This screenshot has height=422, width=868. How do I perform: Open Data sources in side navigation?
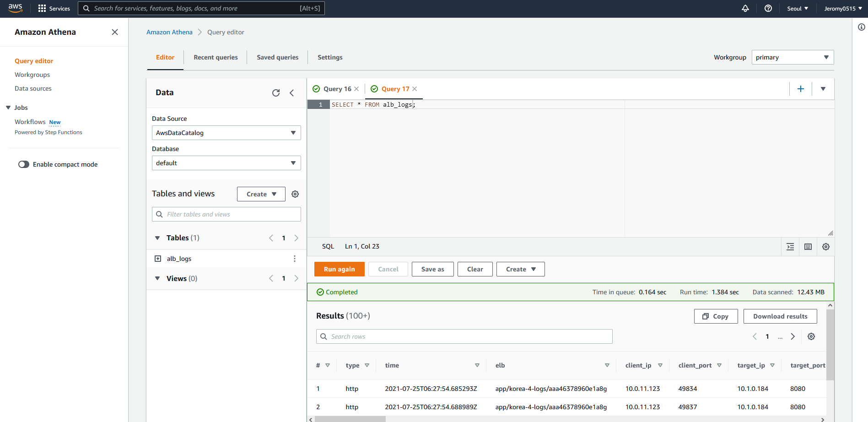coord(33,88)
